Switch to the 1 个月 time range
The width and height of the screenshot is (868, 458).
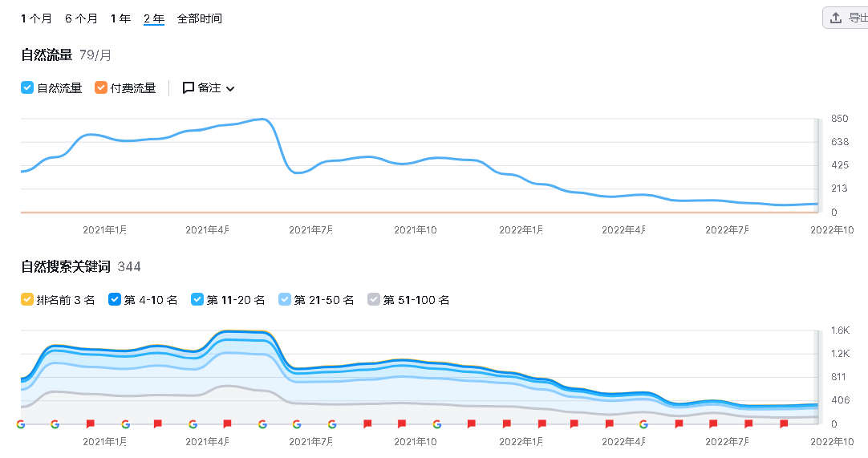(x=36, y=18)
